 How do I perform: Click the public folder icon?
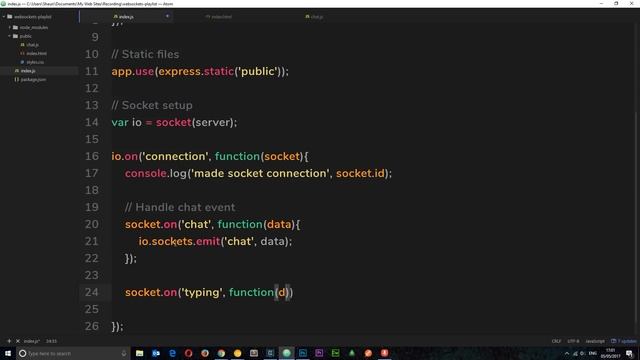tap(16, 36)
